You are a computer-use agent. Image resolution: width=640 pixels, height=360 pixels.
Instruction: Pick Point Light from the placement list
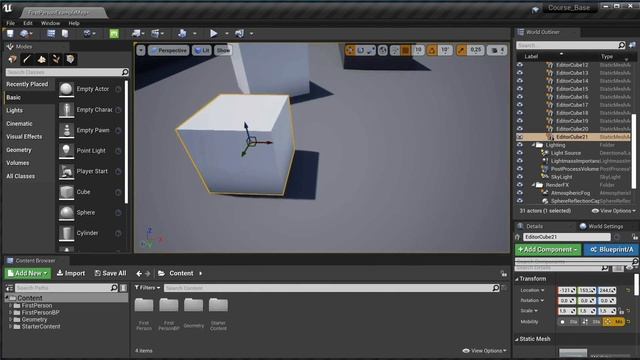point(90,151)
